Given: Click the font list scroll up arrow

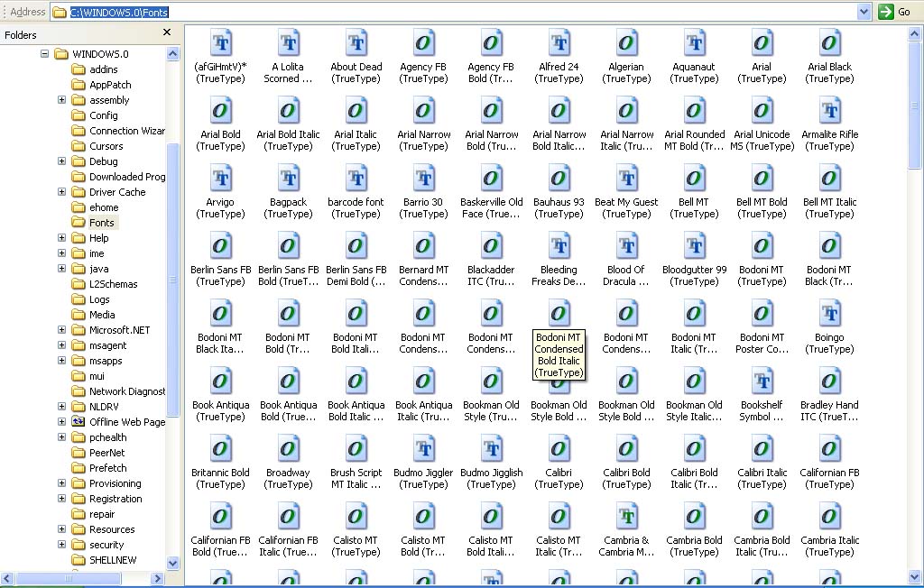Looking at the screenshot, I should tap(914, 34).
